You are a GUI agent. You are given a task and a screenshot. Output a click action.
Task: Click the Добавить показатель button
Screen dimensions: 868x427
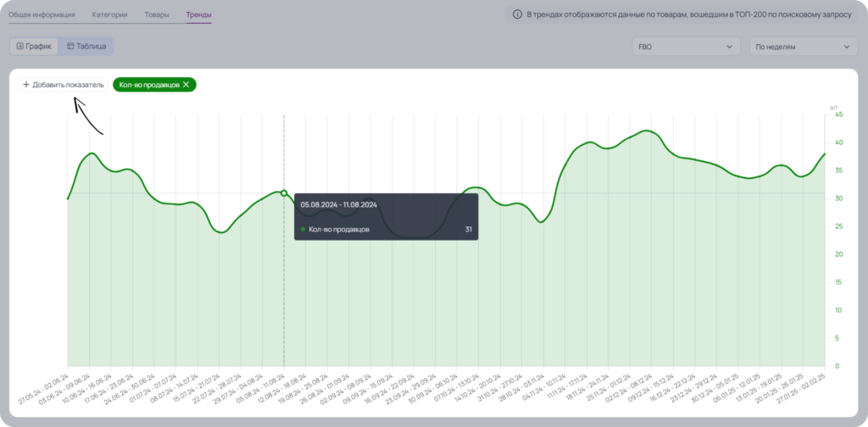[x=63, y=85]
